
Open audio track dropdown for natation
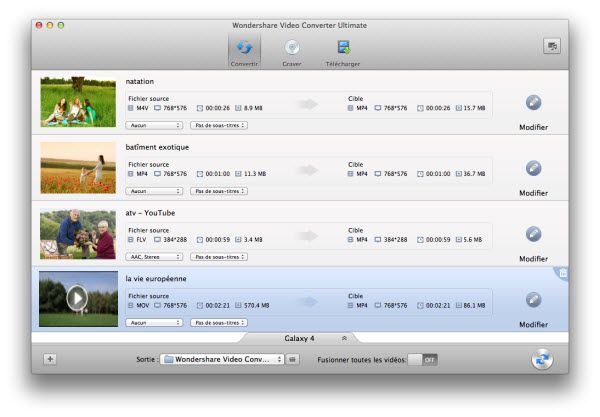154,125
